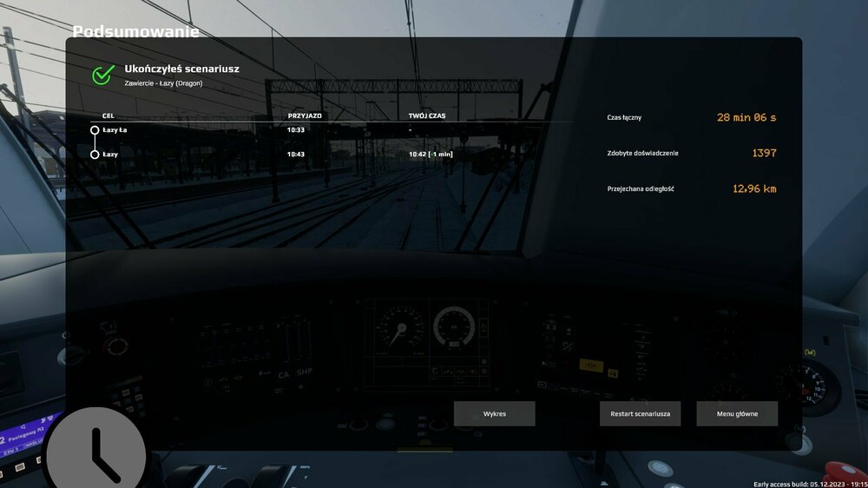
Task: Click the TWÓJ CZAS column header
Action: tap(427, 115)
